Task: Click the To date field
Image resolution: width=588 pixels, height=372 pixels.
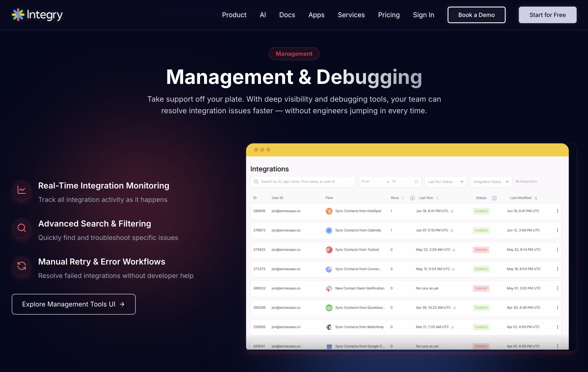Action: pyautogui.click(x=394, y=181)
